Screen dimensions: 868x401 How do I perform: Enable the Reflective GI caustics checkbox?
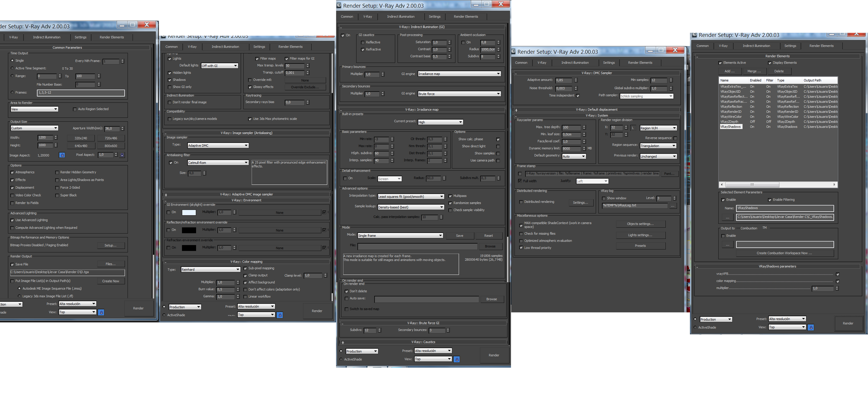(362, 43)
